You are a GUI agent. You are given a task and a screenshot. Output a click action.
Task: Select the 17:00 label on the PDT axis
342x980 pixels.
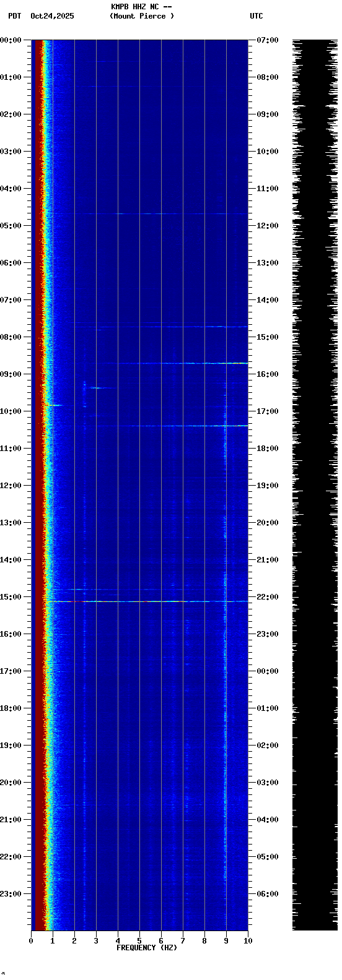[x=11, y=671]
